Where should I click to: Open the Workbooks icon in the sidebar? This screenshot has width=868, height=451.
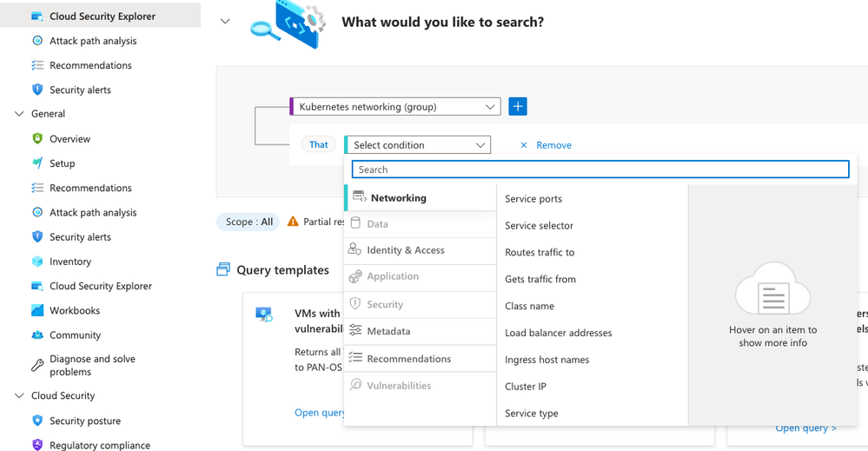coord(37,310)
